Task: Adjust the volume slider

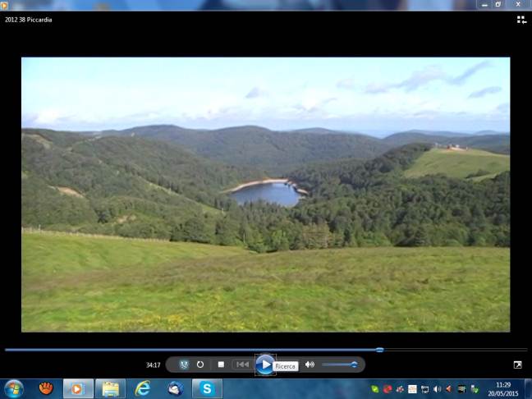Action: [x=338, y=365]
